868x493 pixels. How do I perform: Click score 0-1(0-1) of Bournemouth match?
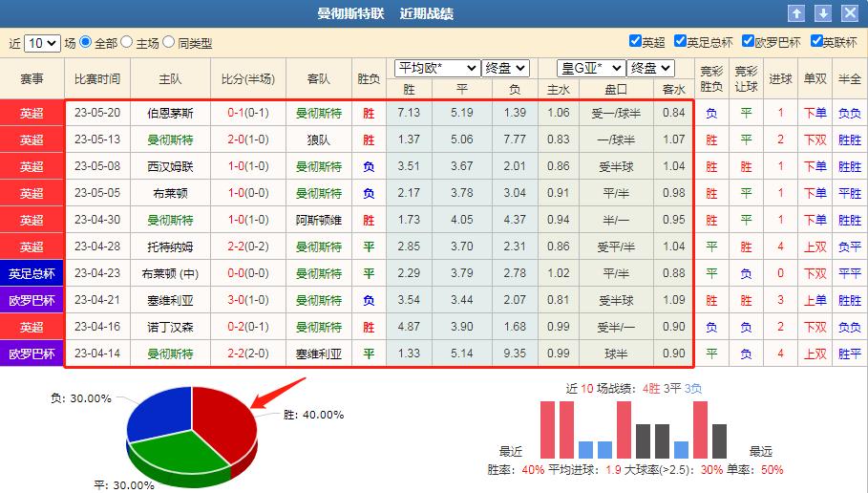248,113
